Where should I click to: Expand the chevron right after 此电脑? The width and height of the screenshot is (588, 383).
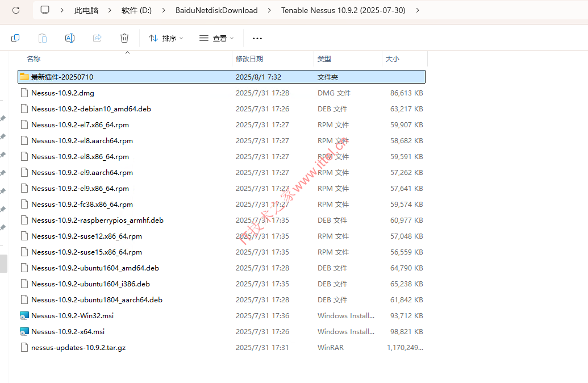(110, 10)
